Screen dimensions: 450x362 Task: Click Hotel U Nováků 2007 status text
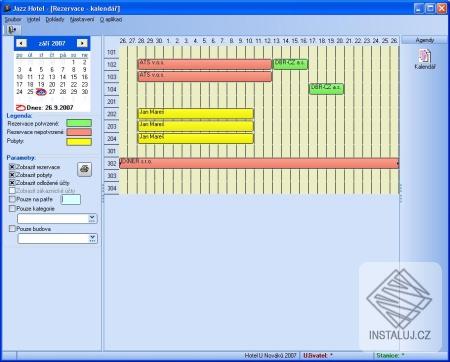270,356
